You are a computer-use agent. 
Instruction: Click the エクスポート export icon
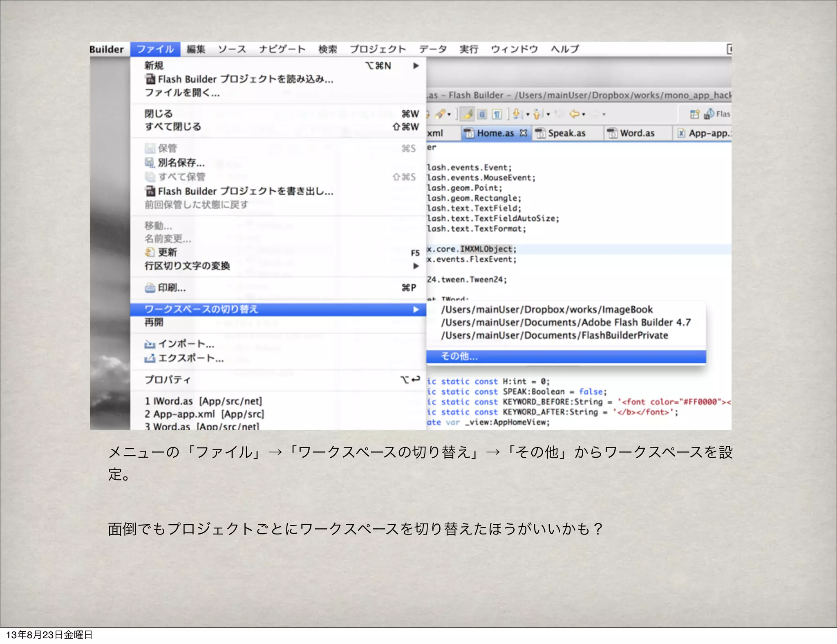(x=150, y=358)
